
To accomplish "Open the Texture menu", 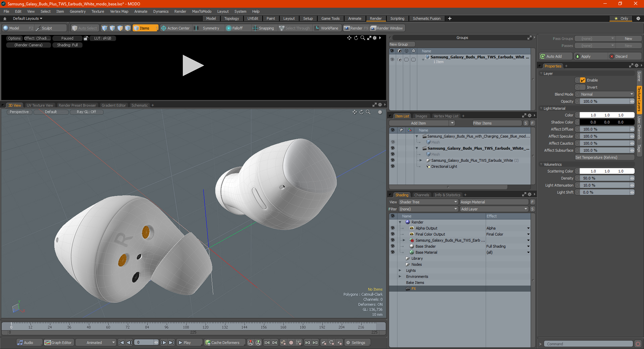I will [98, 11].
